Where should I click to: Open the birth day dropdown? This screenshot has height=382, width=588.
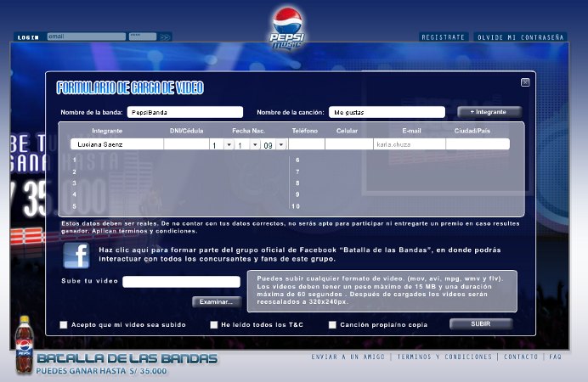[x=229, y=144]
